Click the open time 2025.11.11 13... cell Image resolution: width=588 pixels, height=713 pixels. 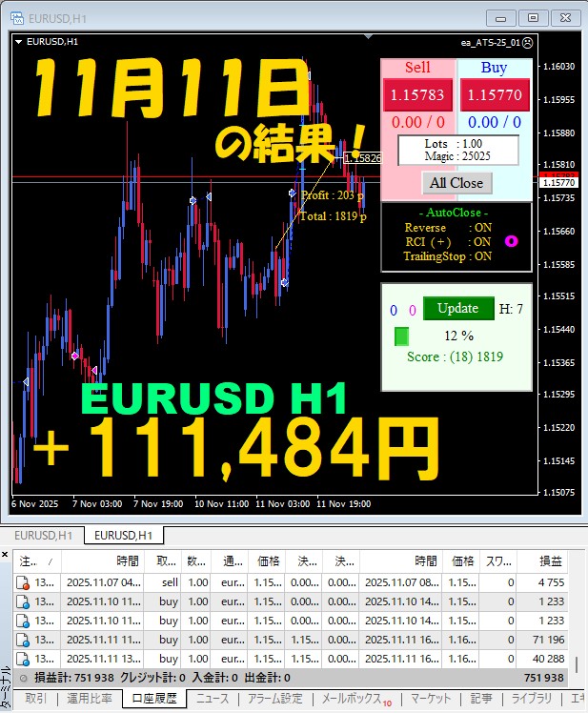(103, 659)
